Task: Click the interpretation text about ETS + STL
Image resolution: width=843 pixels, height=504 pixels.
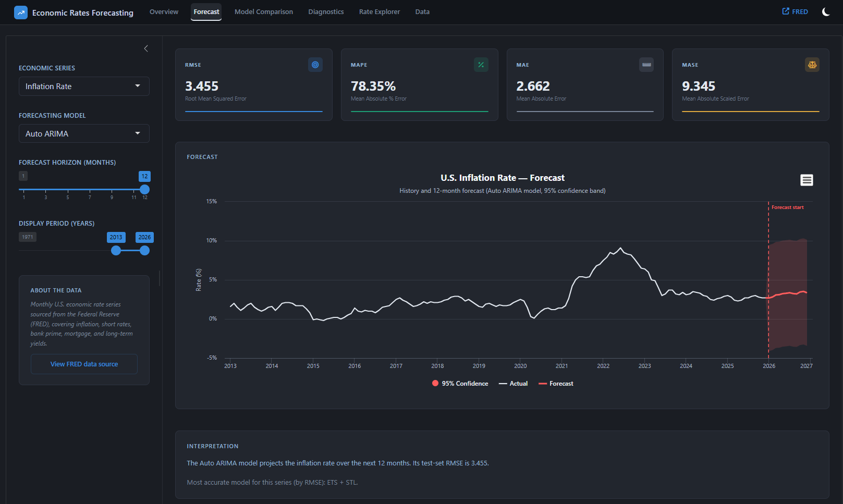Action: click(x=273, y=483)
